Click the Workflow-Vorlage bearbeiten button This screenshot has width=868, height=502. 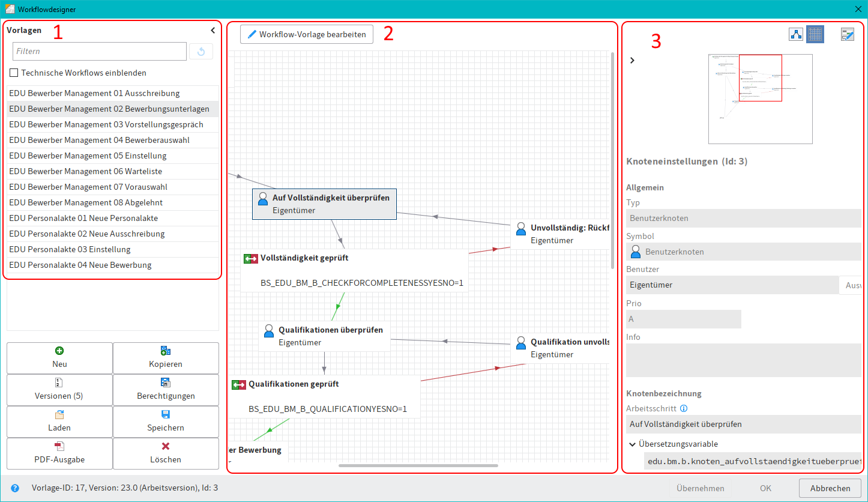coord(306,34)
